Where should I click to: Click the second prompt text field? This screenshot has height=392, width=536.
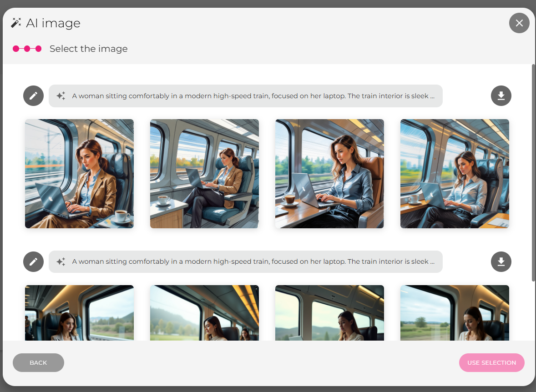pos(245,262)
